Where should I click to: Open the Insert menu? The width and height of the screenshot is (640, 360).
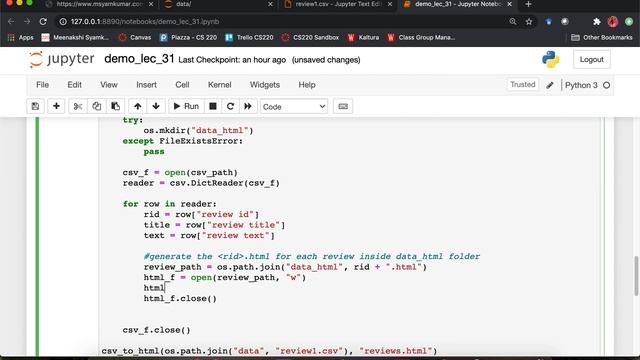147,85
